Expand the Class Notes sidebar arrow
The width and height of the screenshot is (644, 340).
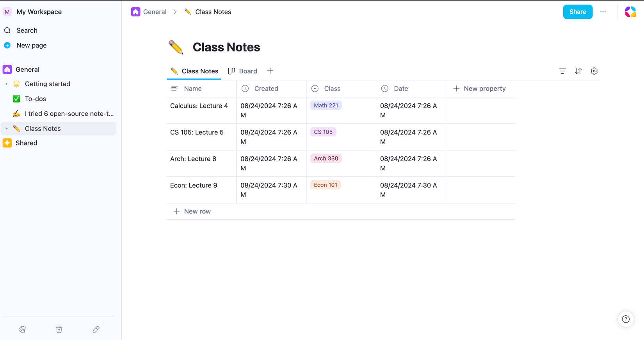(x=6, y=128)
